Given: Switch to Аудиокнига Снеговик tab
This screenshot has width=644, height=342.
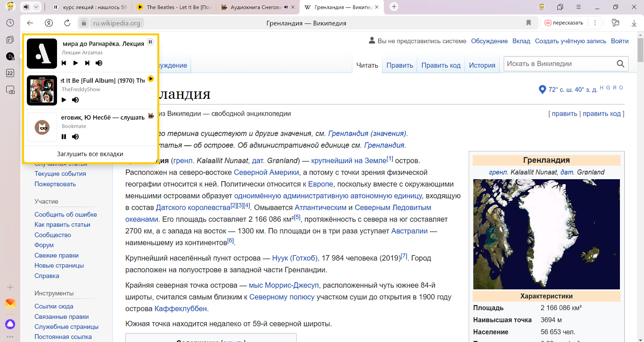Looking at the screenshot, I should (258, 7).
